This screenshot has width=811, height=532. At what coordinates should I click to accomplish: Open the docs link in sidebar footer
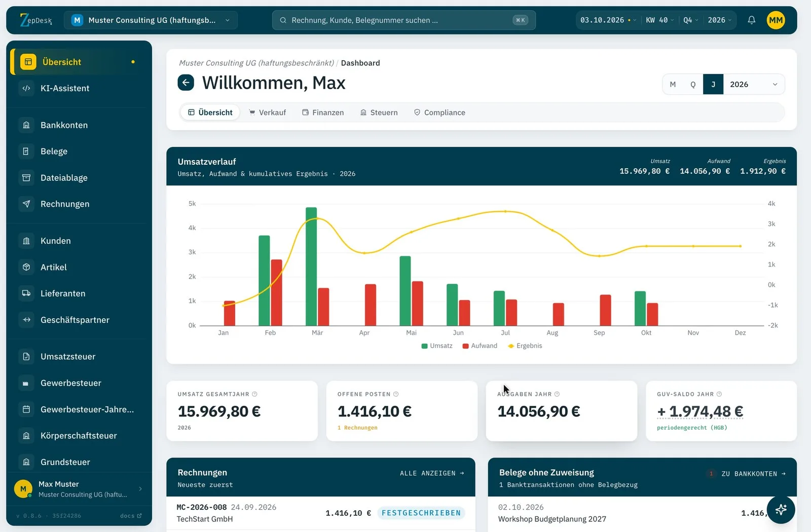[131, 516]
